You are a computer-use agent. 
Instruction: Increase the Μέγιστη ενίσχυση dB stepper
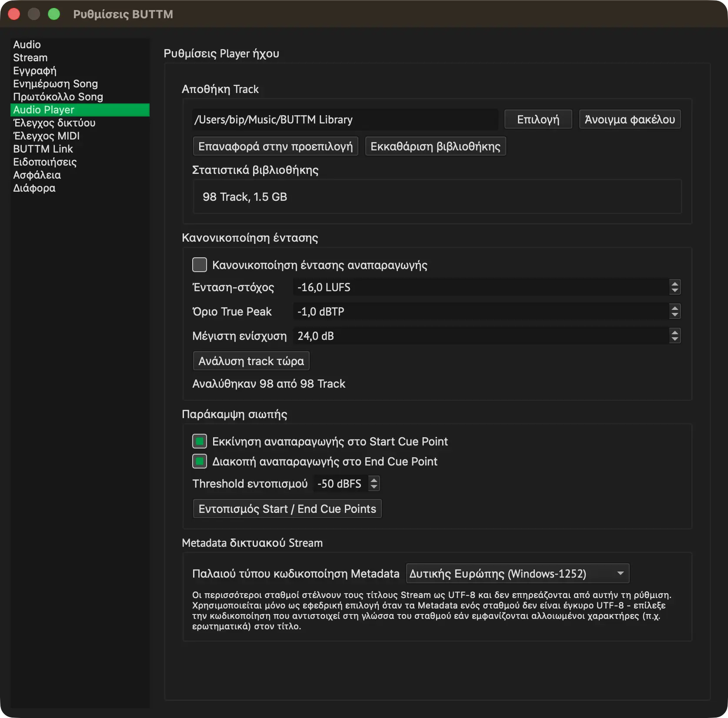point(675,332)
